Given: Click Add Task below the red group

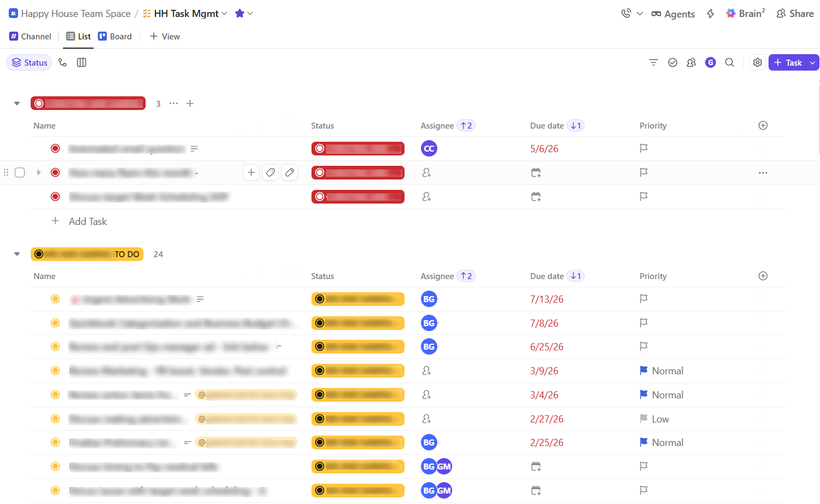Looking at the screenshot, I should (x=88, y=221).
